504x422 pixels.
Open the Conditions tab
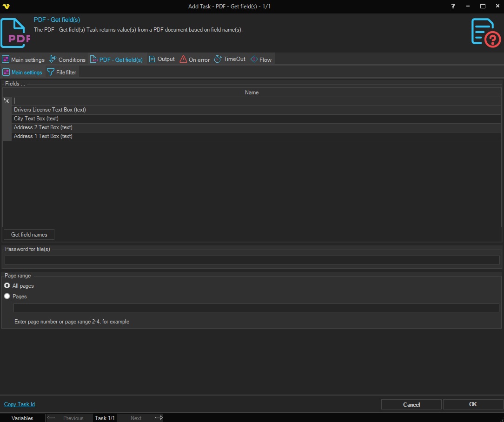[67, 59]
